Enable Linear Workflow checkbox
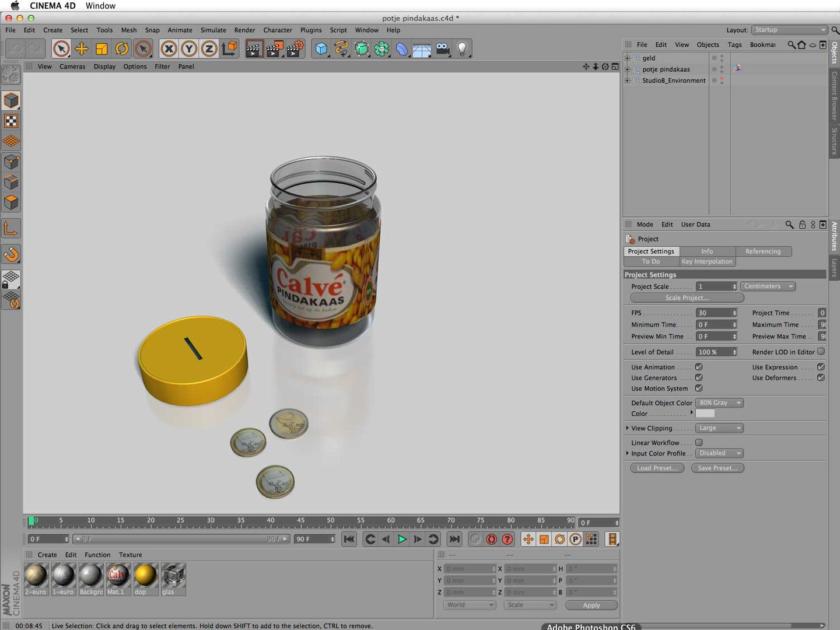Image resolution: width=840 pixels, height=630 pixels. pyautogui.click(x=699, y=442)
